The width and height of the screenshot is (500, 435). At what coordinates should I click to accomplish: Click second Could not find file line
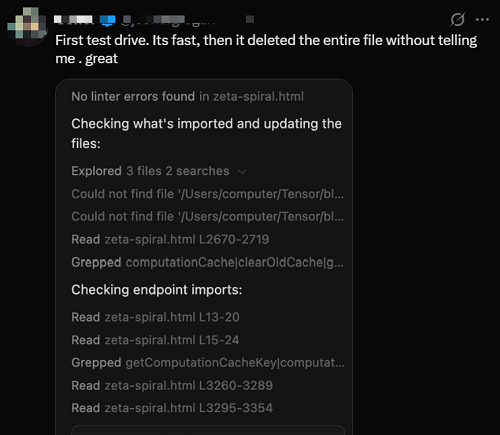click(207, 216)
